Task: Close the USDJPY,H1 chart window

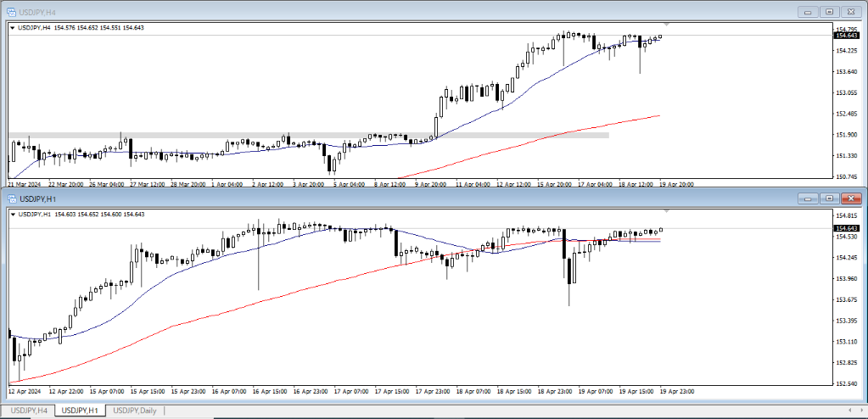Action: point(851,198)
